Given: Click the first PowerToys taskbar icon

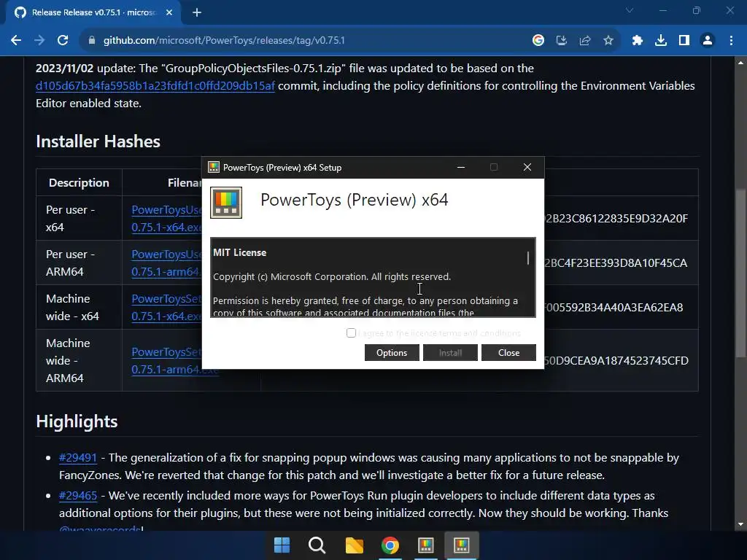Looking at the screenshot, I should click(426, 545).
